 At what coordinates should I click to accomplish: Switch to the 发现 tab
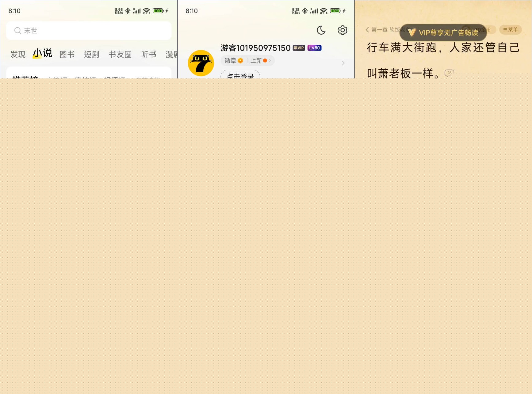[x=18, y=55]
